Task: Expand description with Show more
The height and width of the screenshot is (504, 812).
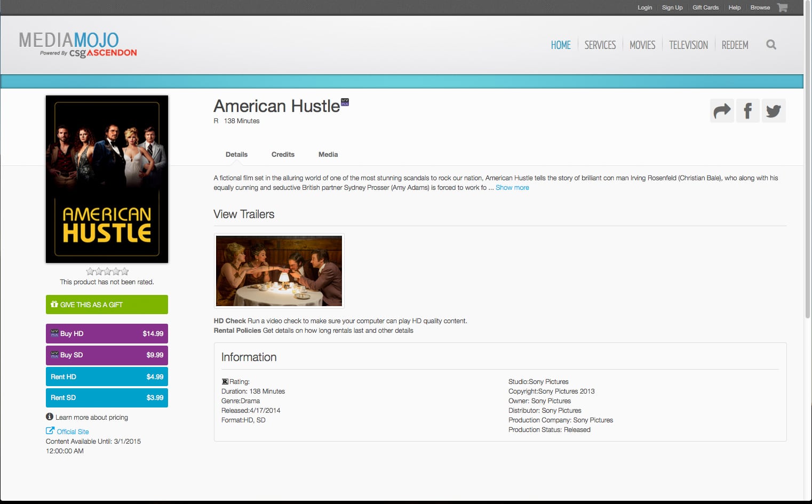Action: (512, 188)
